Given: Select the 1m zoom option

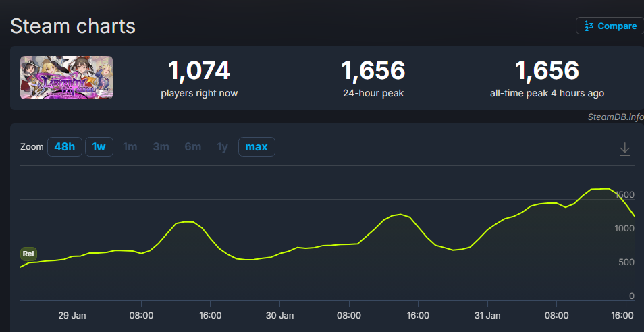Looking at the screenshot, I should coord(130,147).
